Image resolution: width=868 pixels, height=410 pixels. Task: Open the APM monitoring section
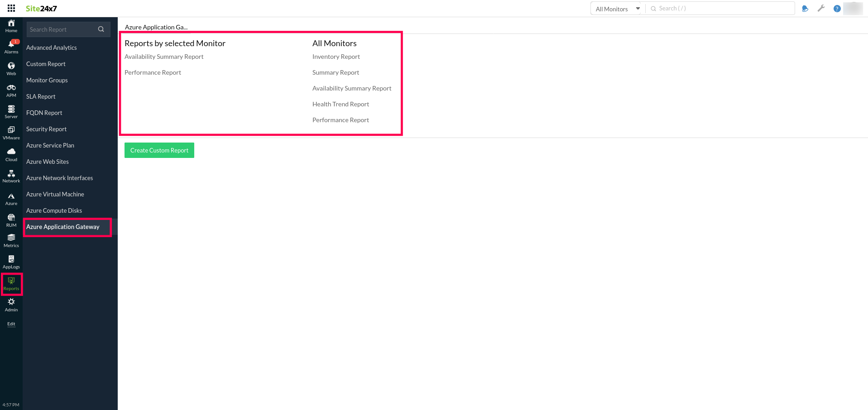pyautogui.click(x=11, y=90)
